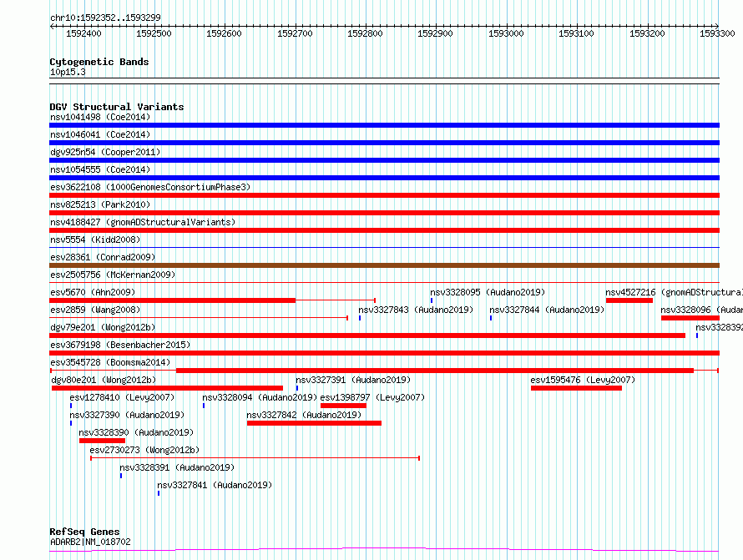Click the nsv3327844 (Audano2019) label
Image resolution: width=743 pixels, height=560 pixels.
point(547,310)
